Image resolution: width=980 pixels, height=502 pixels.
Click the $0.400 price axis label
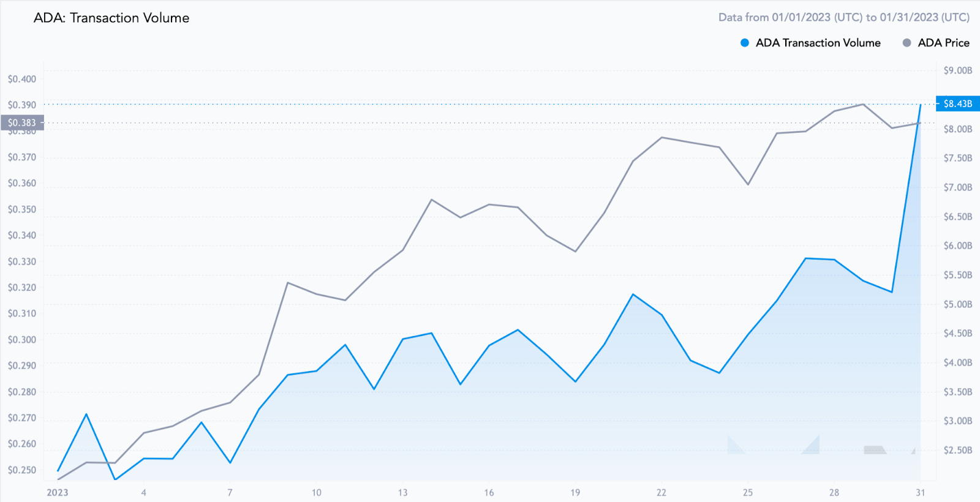[22, 79]
